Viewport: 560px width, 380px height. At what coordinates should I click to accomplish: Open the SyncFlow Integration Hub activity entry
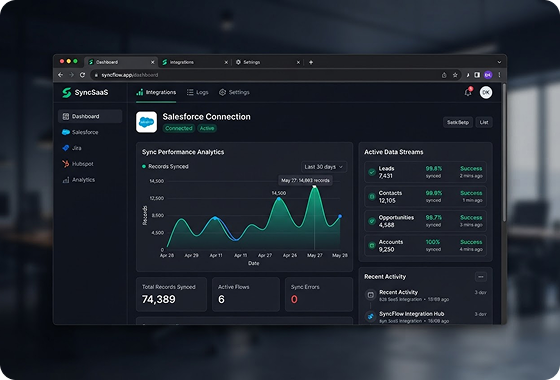coord(425,317)
